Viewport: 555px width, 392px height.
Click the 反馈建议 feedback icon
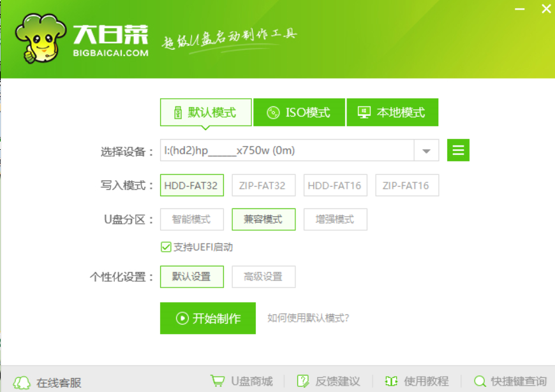[x=302, y=381]
